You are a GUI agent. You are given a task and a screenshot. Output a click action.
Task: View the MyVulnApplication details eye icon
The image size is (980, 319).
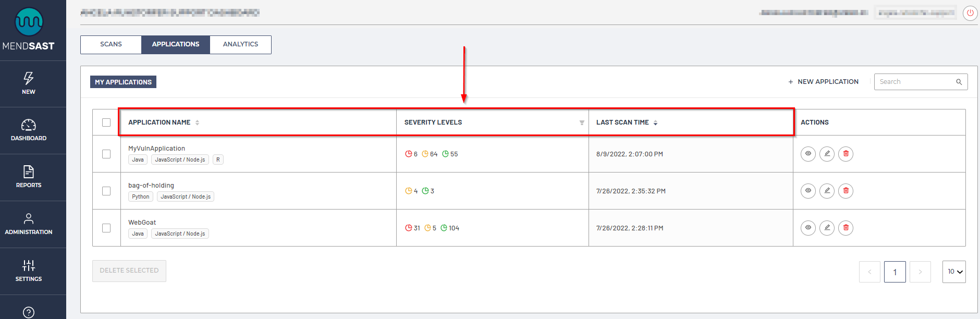point(808,154)
